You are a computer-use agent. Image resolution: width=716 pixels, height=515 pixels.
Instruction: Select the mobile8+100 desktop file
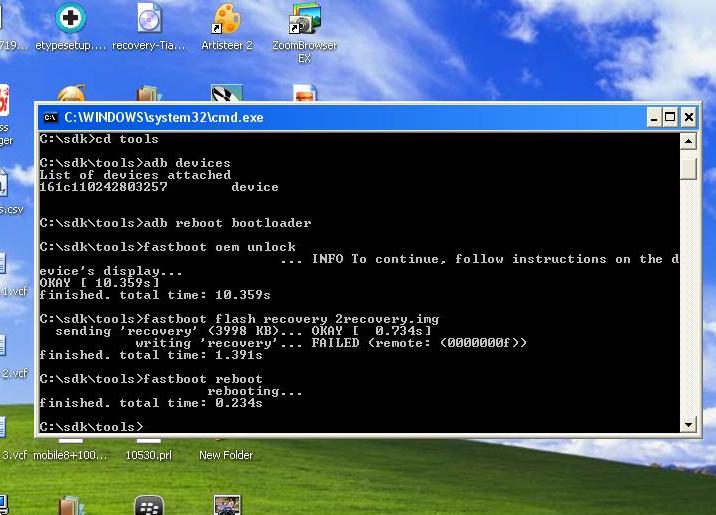tap(70, 455)
